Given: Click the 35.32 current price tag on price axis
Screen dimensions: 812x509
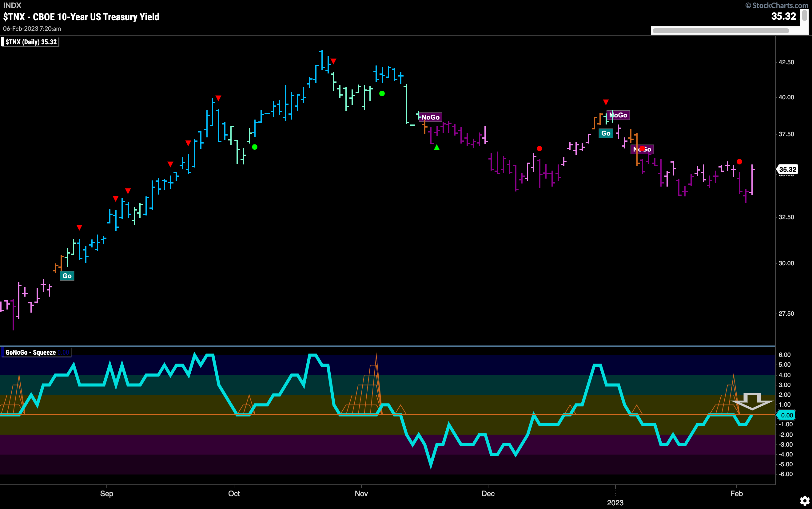Looking at the screenshot, I should click(x=787, y=169).
